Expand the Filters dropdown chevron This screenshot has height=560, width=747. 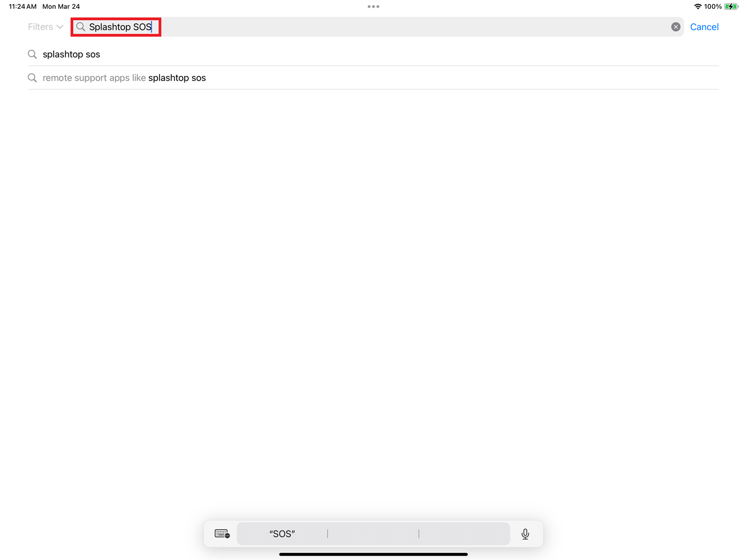60,27
